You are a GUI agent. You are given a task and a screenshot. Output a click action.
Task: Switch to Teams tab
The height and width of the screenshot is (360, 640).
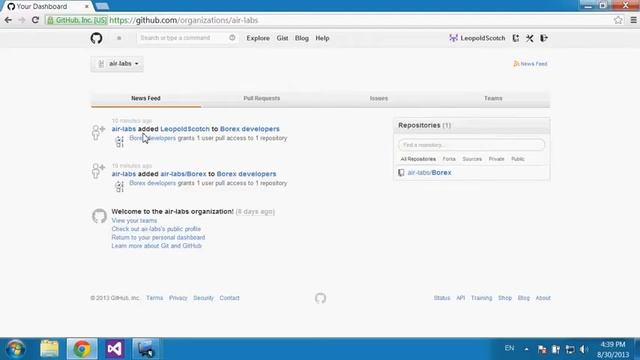point(493,98)
